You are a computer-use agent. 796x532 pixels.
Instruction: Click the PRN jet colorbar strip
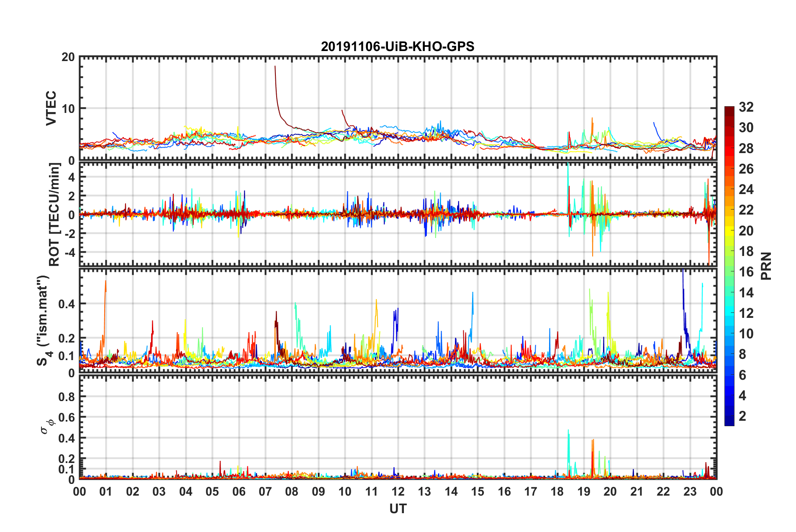pyautogui.click(x=729, y=266)
